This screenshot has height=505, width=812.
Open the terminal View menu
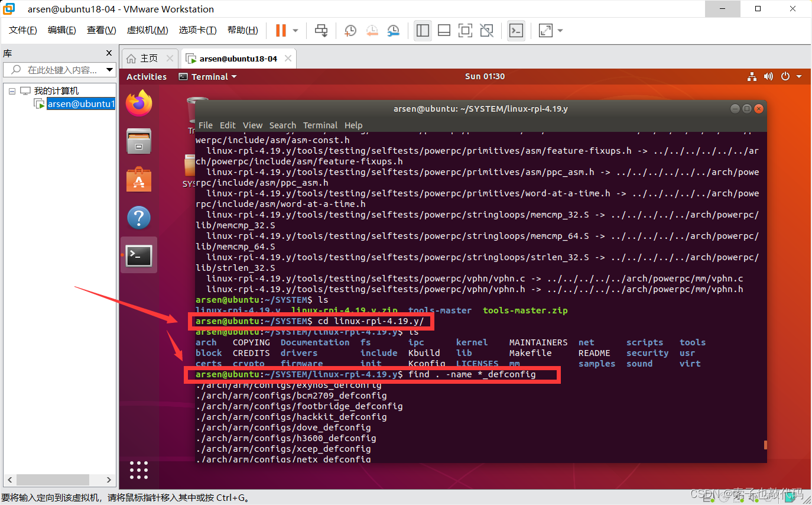point(252,125)
